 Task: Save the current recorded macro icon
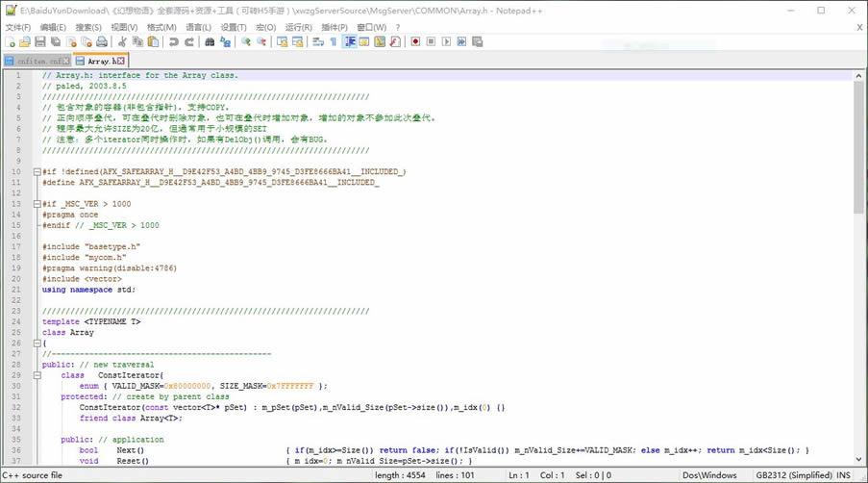pyautogui.click(x=477, y=42)
